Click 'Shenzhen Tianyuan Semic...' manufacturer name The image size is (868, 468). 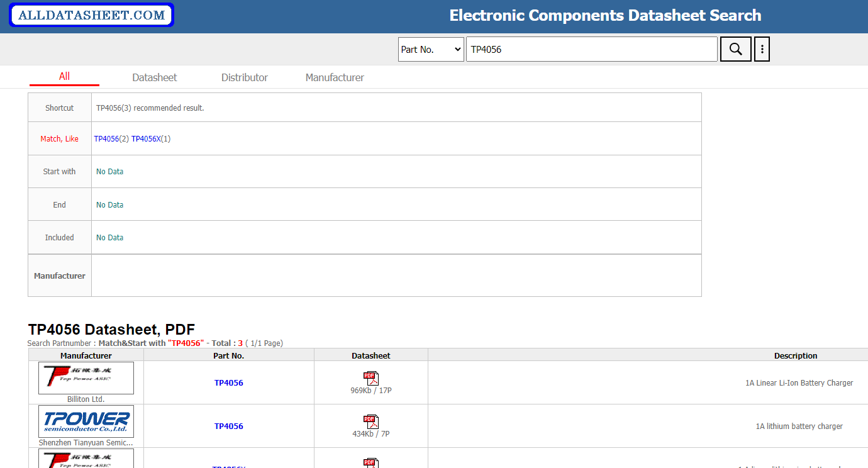(86, 442)
